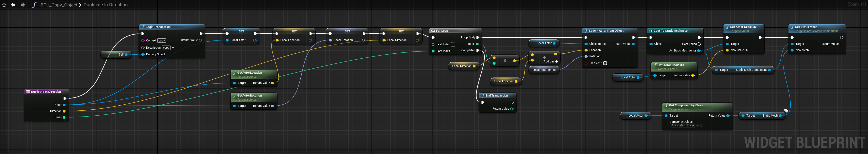Screen dimensions: 868x154
Task: Click the Last Index input pin
Action: click(433, 51)
